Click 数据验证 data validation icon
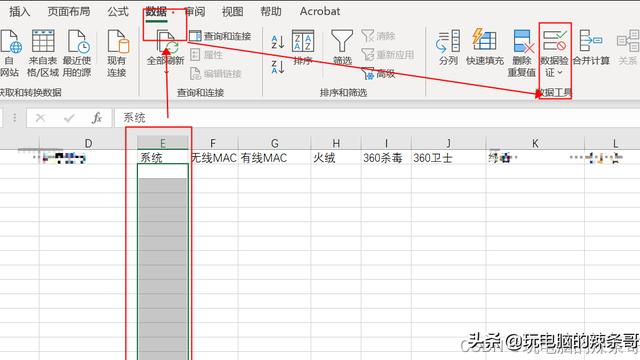 click(x=554, y=42)
